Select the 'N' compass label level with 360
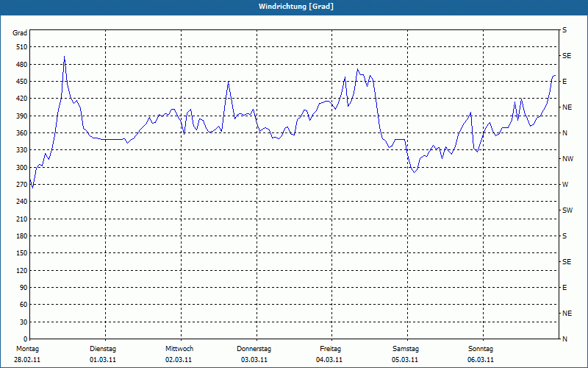The image size is (588, 368). (564, 133)
